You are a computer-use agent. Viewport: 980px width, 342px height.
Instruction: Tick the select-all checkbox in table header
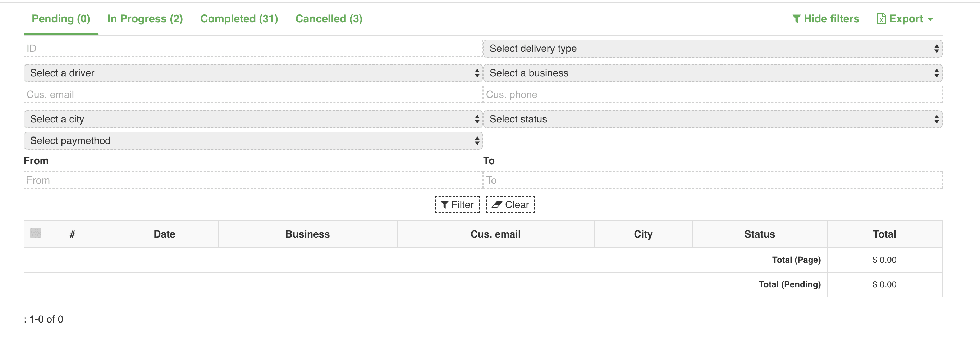(35, 233)
